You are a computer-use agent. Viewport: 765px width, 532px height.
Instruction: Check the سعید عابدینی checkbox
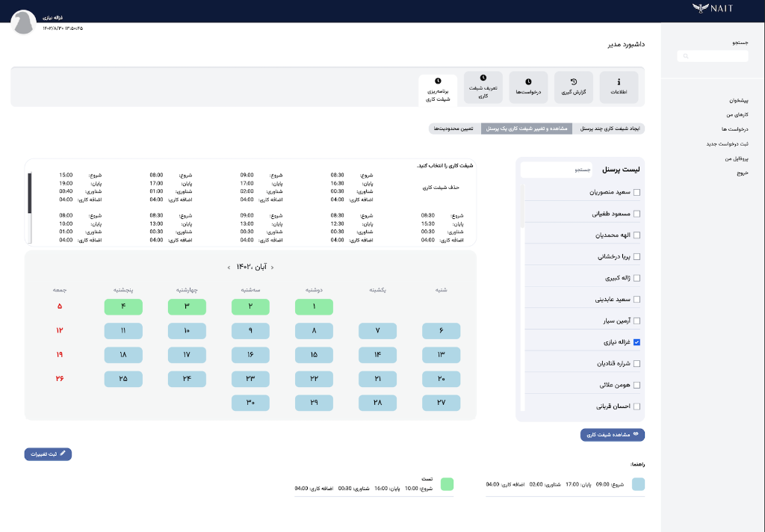click(637, 299)
